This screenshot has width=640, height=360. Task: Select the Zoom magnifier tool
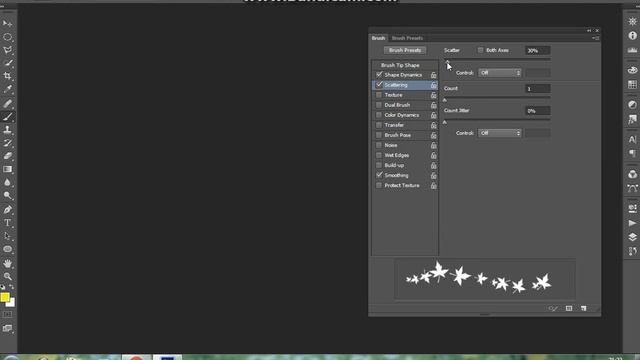click(7, 276)
